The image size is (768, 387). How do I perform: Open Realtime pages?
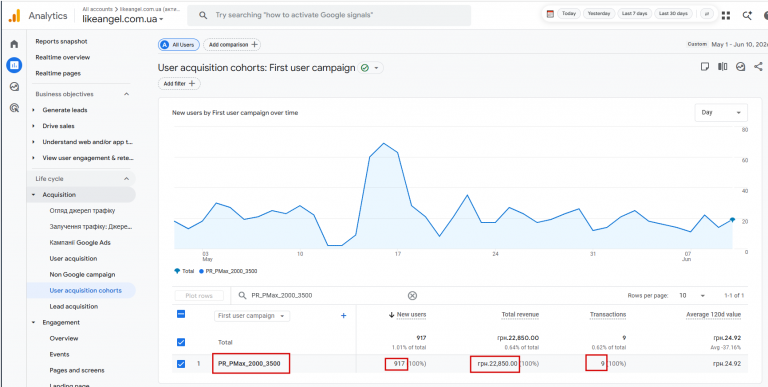58,73
